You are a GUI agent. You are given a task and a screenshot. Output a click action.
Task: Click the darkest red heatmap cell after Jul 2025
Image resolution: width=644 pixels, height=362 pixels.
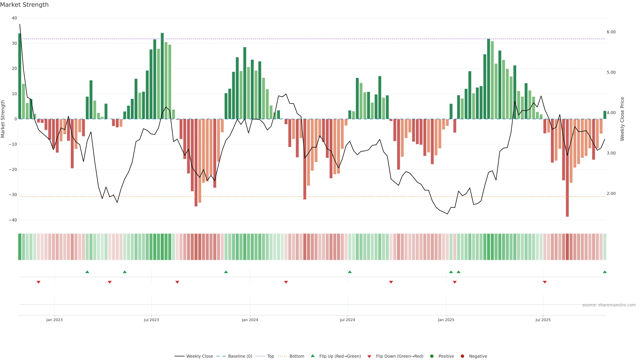click(x=567, y=247)
